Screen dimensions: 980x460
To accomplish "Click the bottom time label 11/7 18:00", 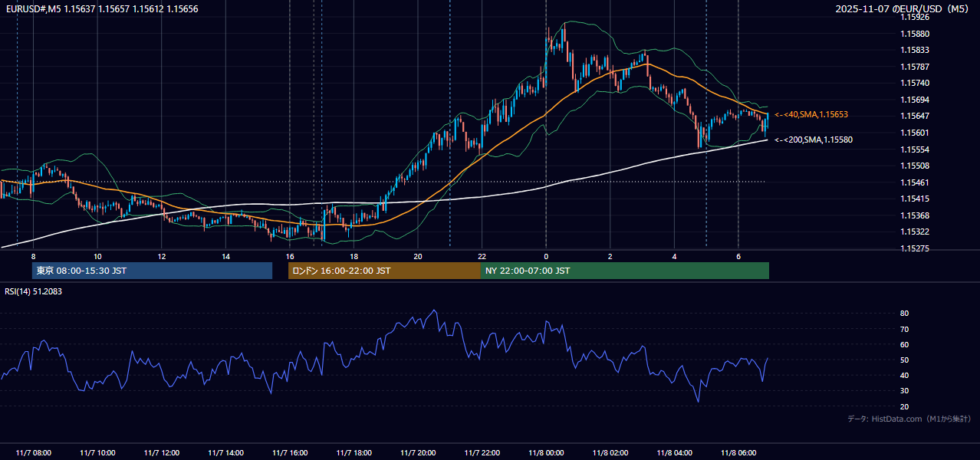I will pyautogui.click(x=354, y=453).
